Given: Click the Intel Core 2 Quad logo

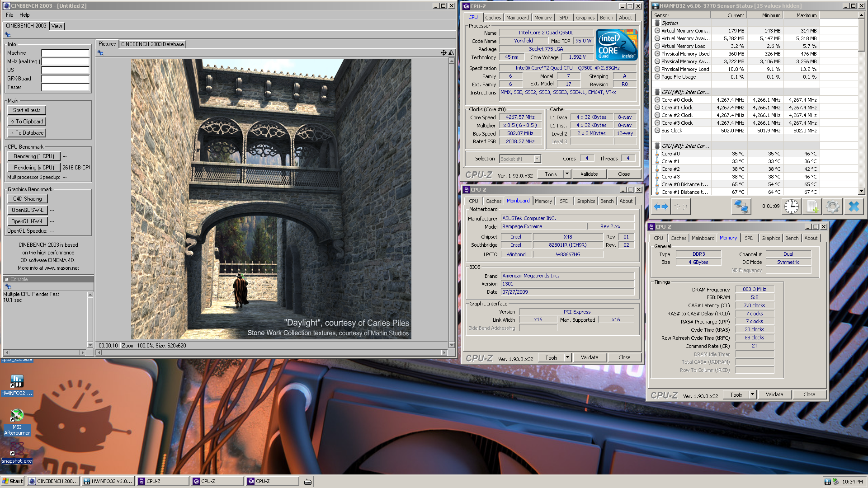Looking at the screenshot, I should [x=617, y=44].
